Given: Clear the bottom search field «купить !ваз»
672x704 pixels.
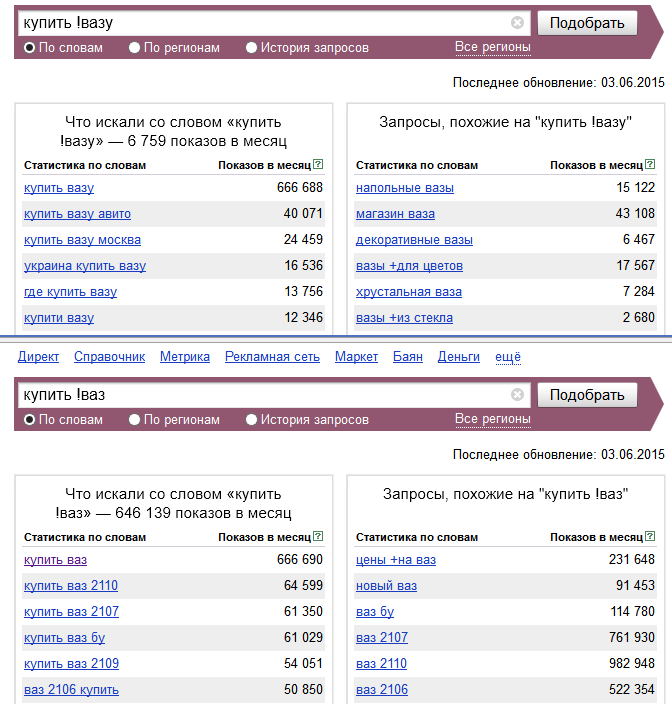Looking at the screenshot, I should (x=517, y=395).
